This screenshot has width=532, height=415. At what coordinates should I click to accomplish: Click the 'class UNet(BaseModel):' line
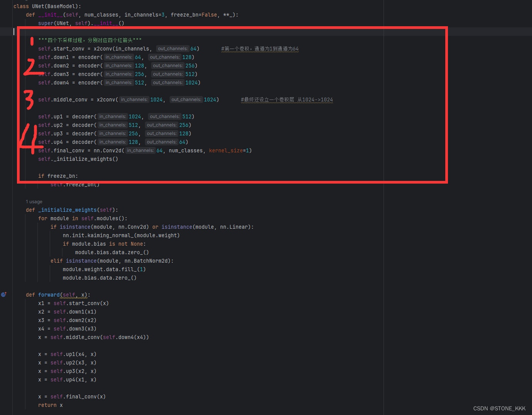pyautogui.click(x=47, y=6)
